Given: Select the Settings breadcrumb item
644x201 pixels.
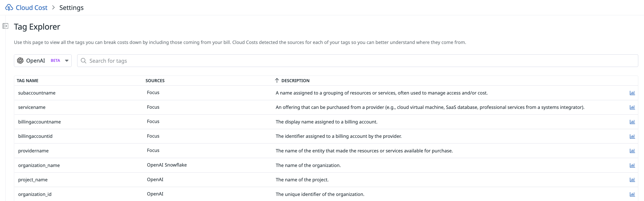Looking at the screenshot, I should 71,7.
